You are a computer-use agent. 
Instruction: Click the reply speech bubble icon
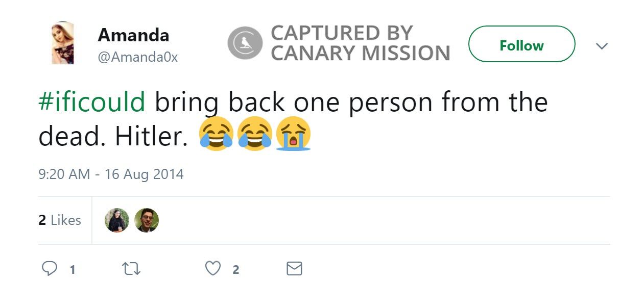click(49, 269)
